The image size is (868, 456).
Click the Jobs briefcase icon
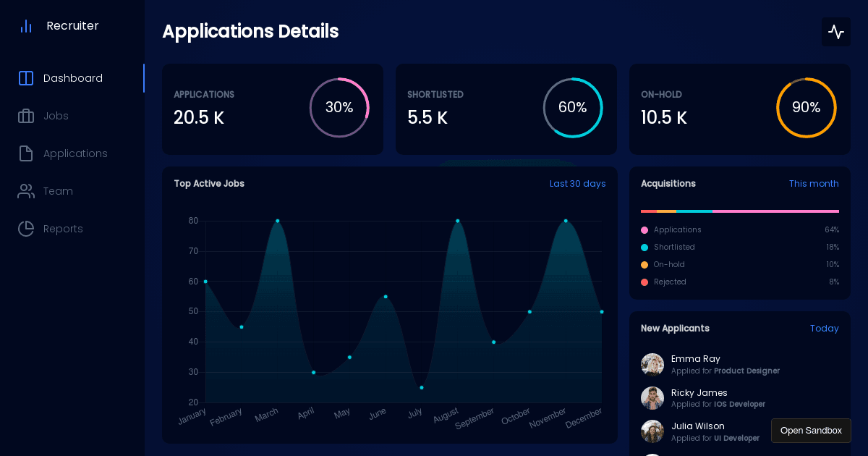click(x=26, y=116)
